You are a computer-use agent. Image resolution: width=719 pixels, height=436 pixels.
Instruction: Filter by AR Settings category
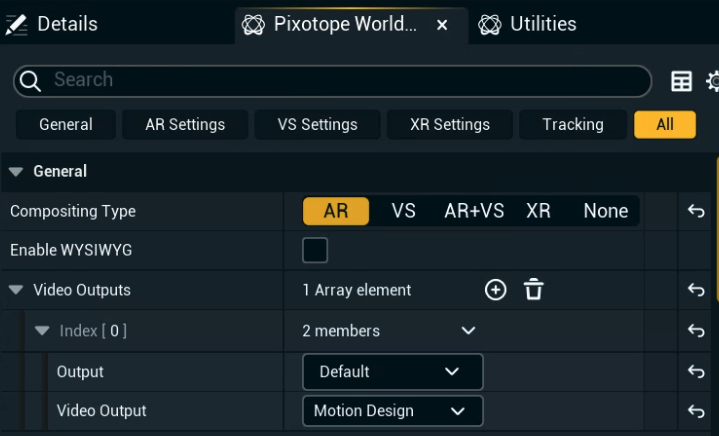[x=185, y=125]
